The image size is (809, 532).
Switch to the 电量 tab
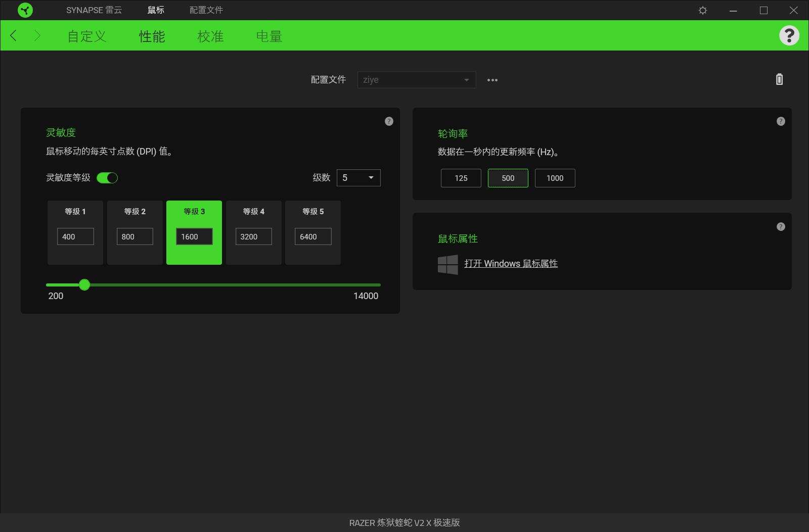pos(269,36)
